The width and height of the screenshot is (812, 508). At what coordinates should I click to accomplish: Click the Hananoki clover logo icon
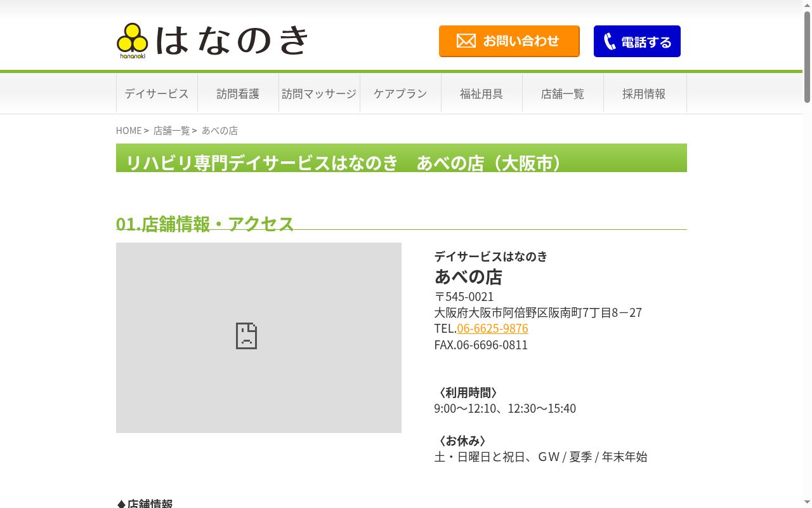tap(132, 41)
